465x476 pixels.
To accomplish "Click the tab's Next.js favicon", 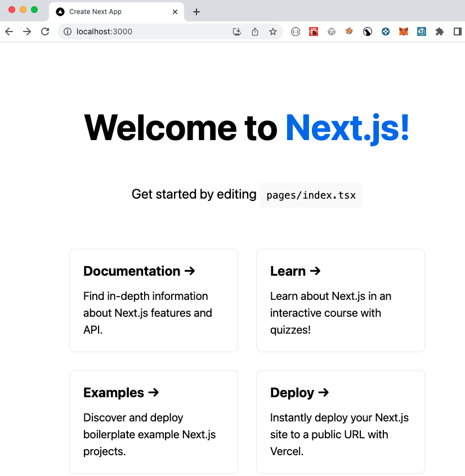I will tap(60, 12).
